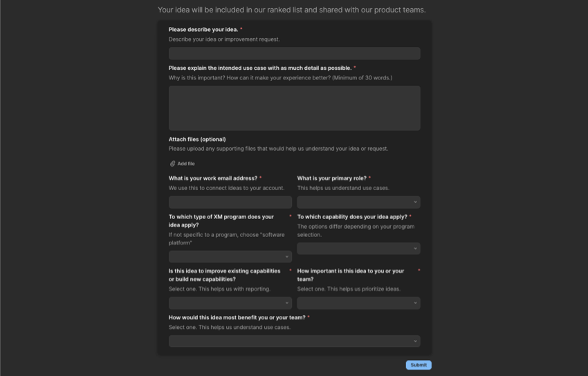
Task: Click the chevron in idea importance dropdown
Action: pyautogui.click(x=415, y=303)
